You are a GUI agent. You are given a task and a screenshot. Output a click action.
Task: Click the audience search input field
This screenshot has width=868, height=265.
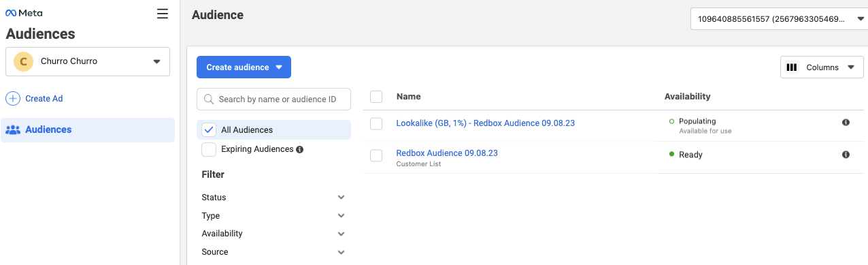point(273,99)
